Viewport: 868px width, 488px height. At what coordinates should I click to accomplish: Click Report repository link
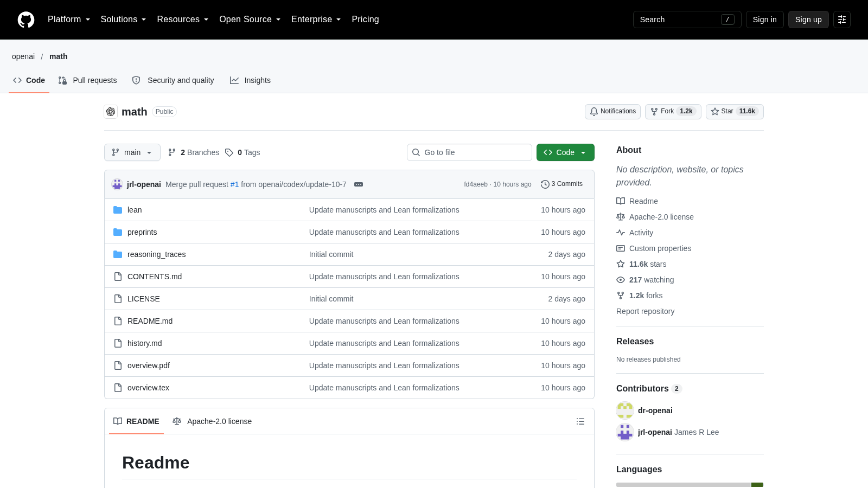[x=645, y=311]
